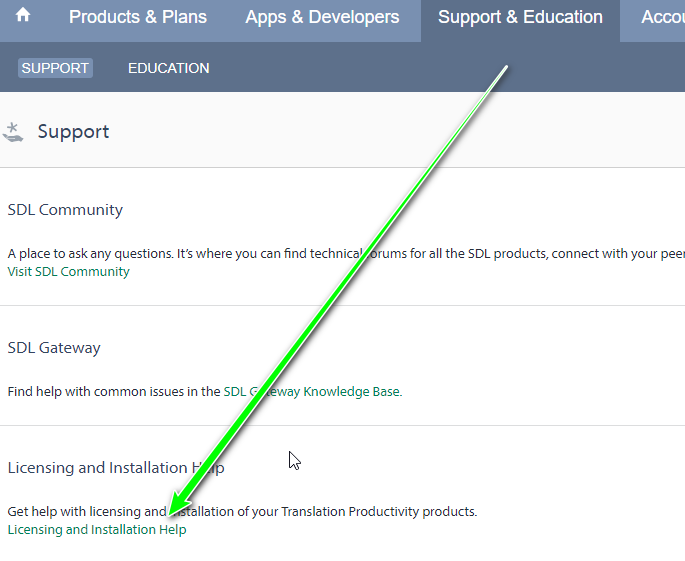The height and width of the screenshot is (561, 685).
Task: Click the SDL Community section heading
Action: tap(65, 210)
